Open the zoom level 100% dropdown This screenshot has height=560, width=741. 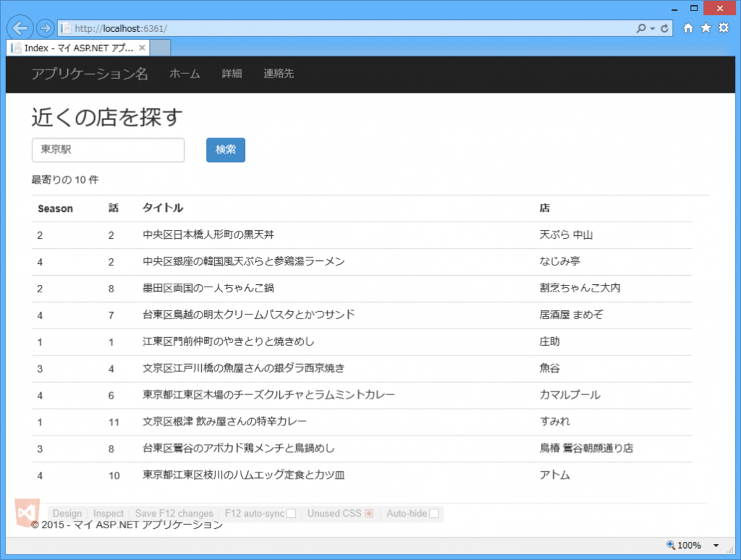pyautogui.click(x=716, y=545)
